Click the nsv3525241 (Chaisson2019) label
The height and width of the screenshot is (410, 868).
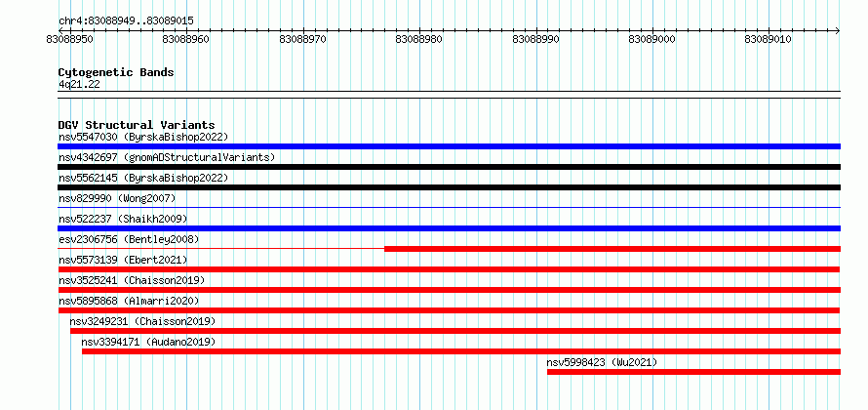132,280
